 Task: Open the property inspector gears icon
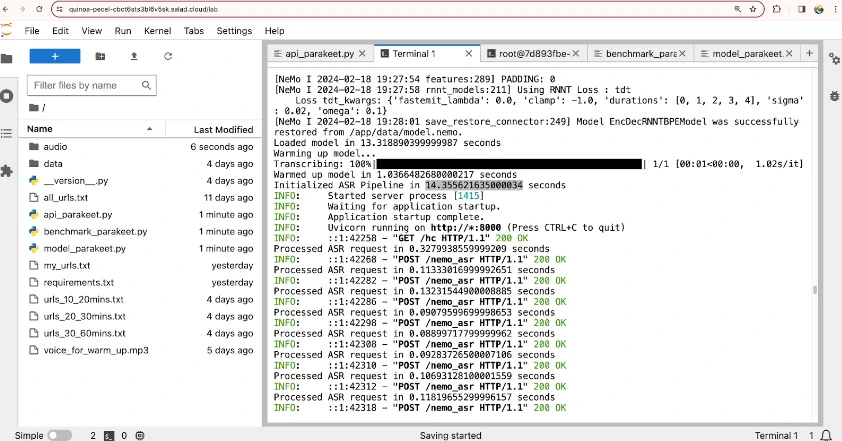coord(834,58)
